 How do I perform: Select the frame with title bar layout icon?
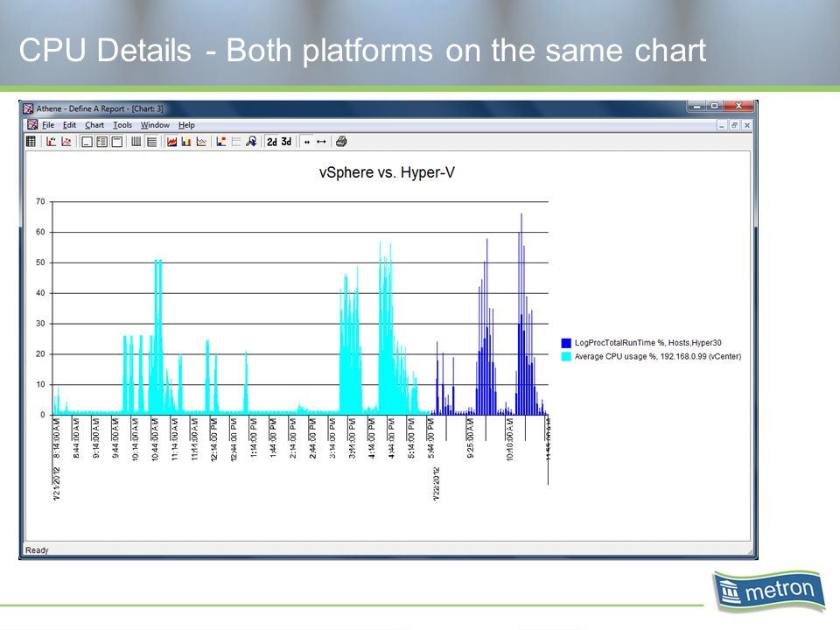pos(116,142)
